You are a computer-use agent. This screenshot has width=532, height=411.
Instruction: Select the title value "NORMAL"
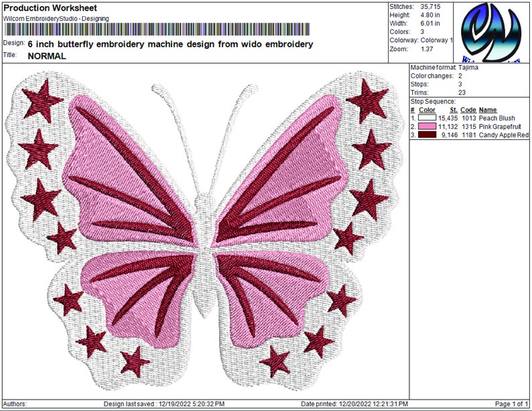(x=47, y=56)
